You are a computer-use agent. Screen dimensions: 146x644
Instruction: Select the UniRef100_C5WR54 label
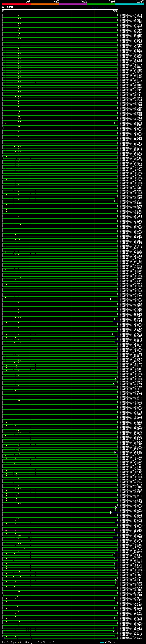pos(131,60)
